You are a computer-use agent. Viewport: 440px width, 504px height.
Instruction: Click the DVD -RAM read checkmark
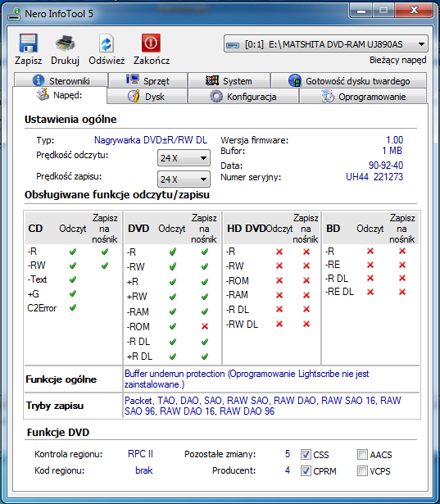click(x=173, y=311)
